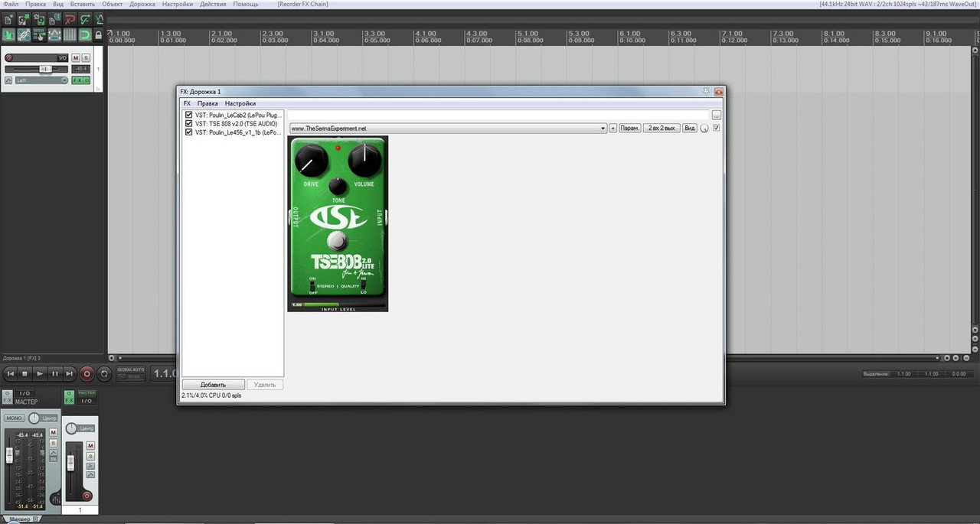980x524 pixels.
Task: Click the Save Project toolbar icon
Action: point(39,19)
